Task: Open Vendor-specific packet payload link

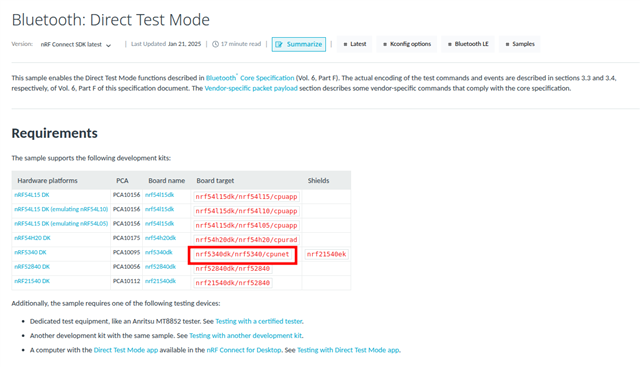Action: pos(251,88)
